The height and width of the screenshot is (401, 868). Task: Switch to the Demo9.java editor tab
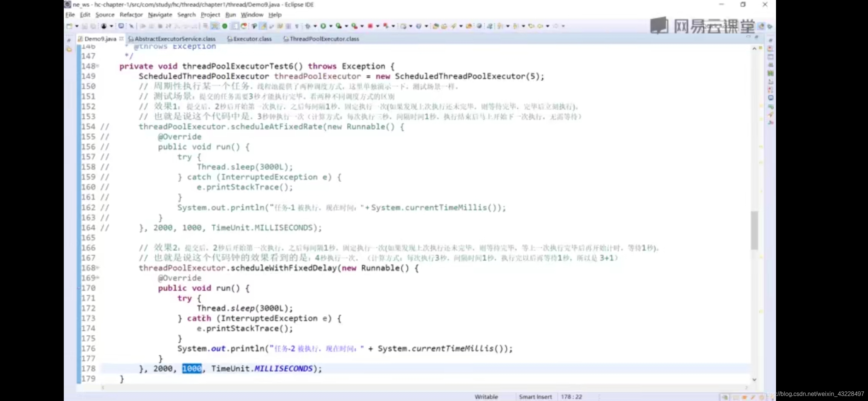(x=100, y=39)
